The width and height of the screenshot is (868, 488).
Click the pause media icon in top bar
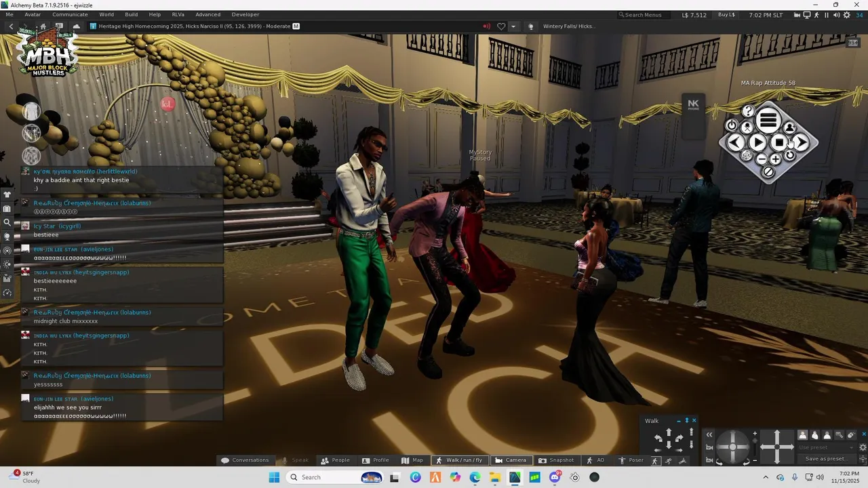[x=826, y=15]
